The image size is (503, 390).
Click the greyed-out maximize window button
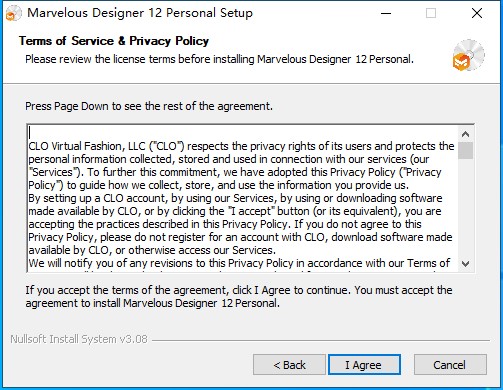coord(431,13)
